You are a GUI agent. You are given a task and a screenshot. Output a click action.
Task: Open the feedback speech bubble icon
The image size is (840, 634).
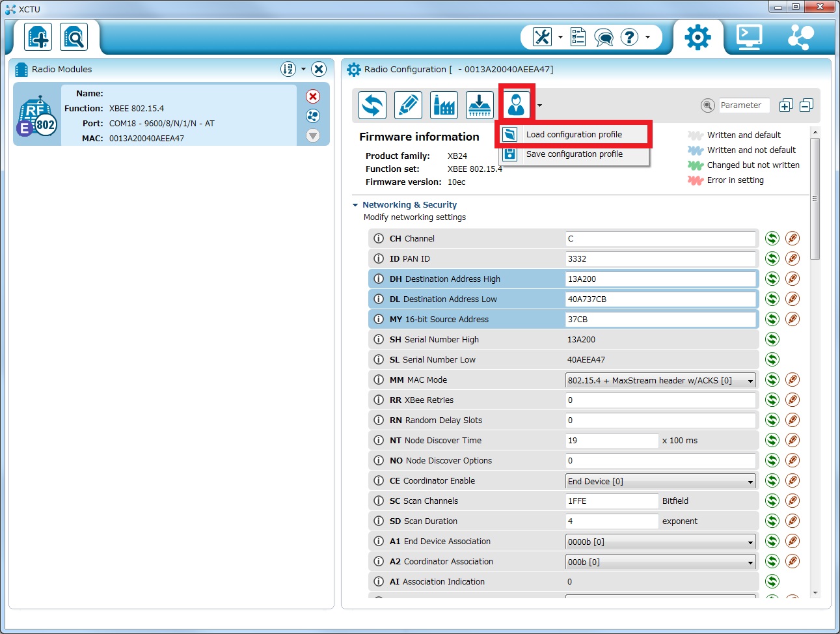tap(603, 38)
